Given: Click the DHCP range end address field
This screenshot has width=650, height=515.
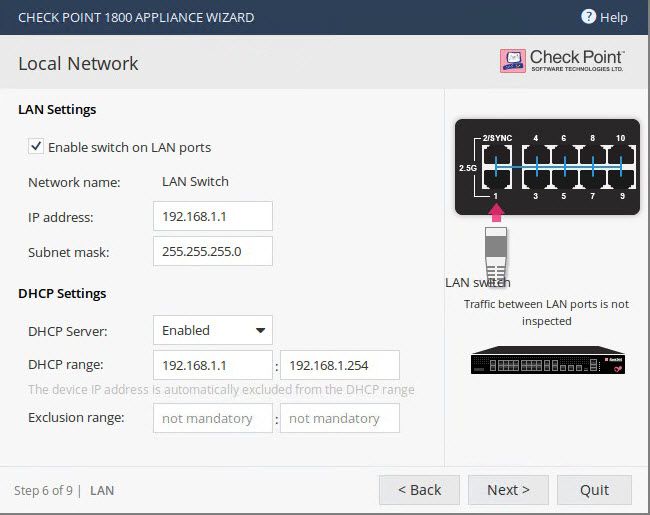Looking at the screenshot, I should pos(339,365).
